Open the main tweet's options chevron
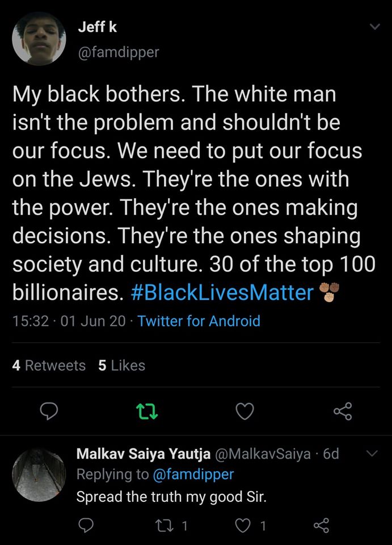 coord(374,27)
